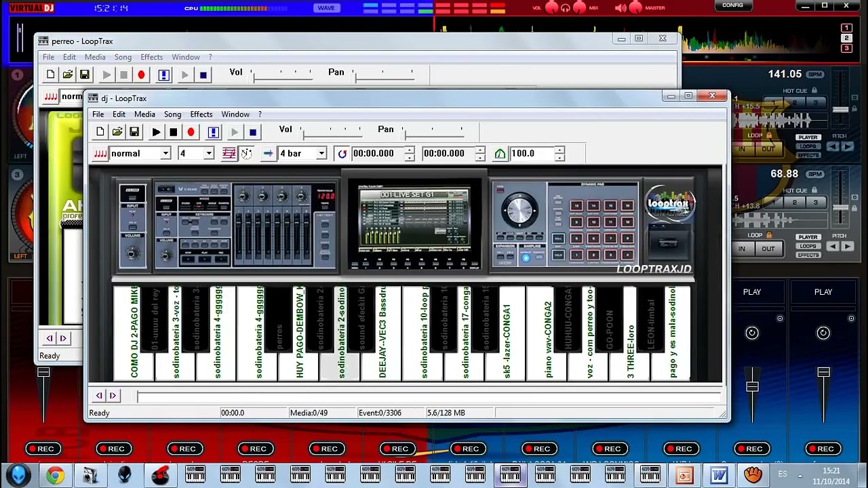The width and height of the screenshot is (868, 488).
Task: Open Media menu in dj - LoopTrax
Action: (x=144, y=114)
